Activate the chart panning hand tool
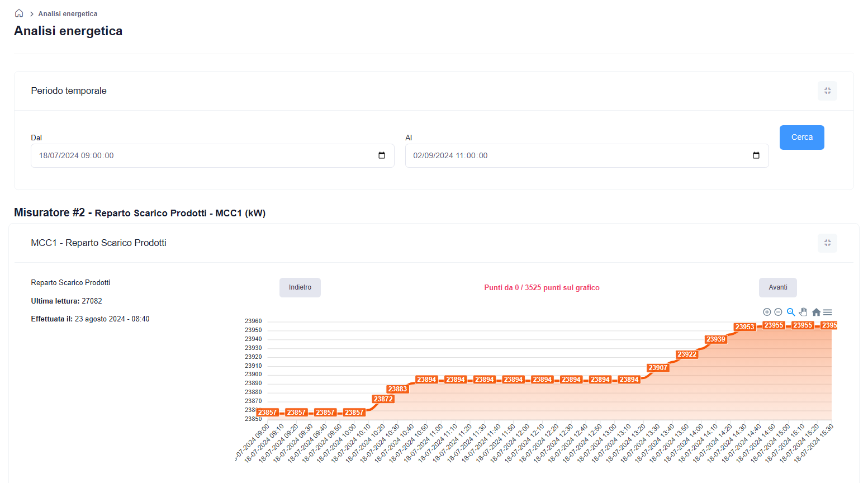Image resolution: width=868 pixels, height=483 pixels. click(803, 312)
